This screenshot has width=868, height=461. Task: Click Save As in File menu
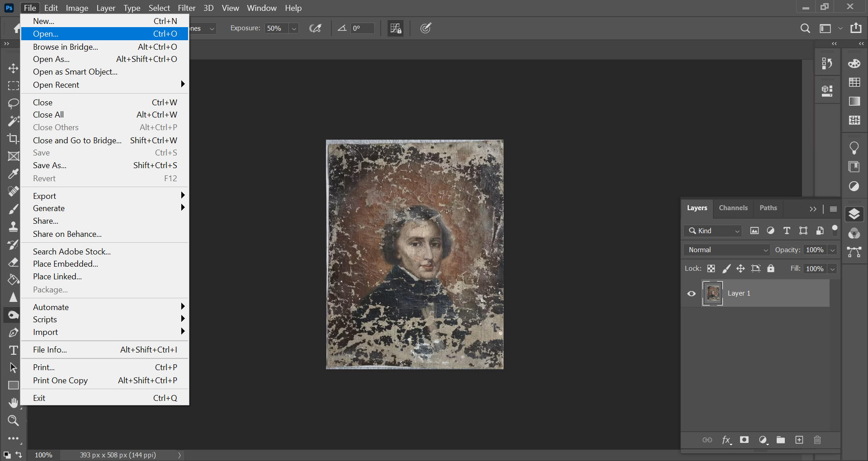click(x=50, y=165)
